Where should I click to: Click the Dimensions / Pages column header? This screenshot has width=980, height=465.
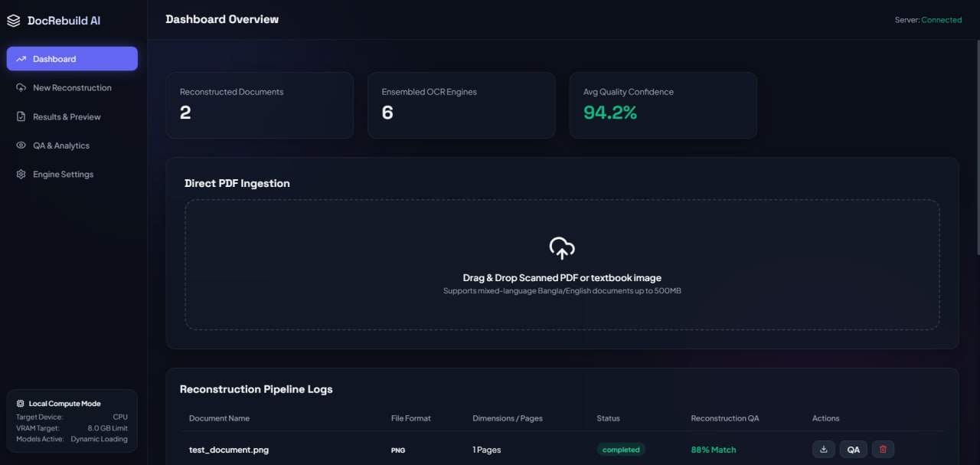[x=508, y=418]
